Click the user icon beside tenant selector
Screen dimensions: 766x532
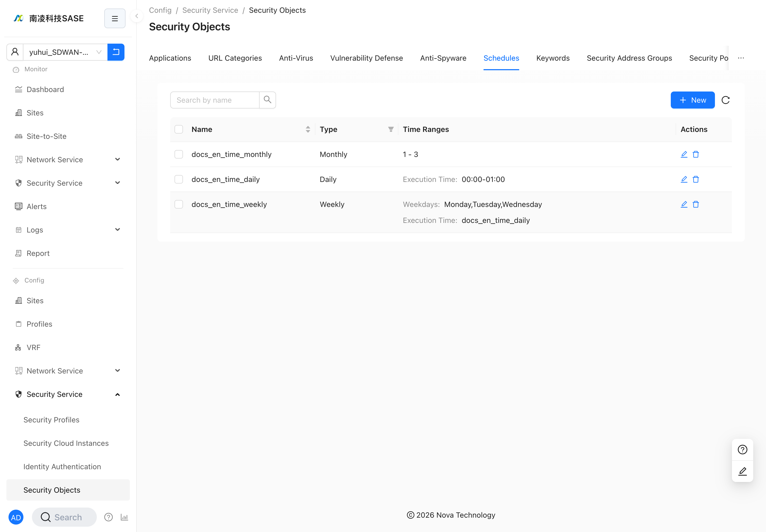tap(15, 52)
